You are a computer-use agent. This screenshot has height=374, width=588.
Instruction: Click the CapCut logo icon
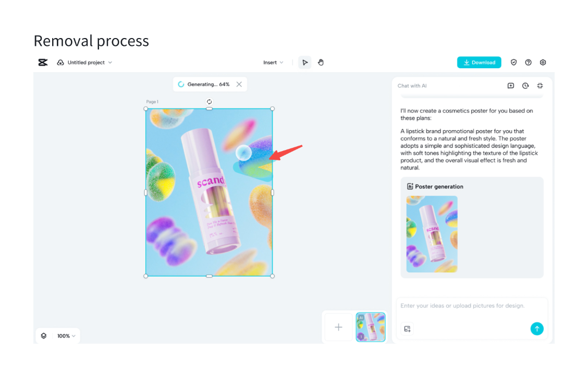(43, 63)
